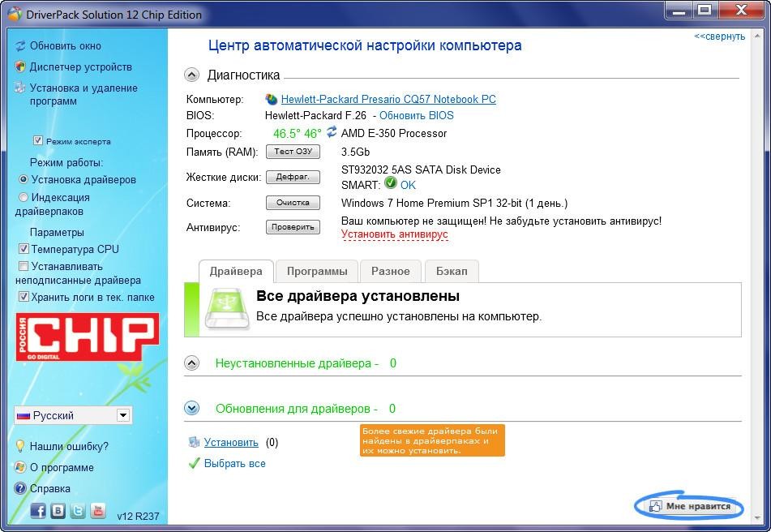Open Диспетчер устройств from sidebar
Viewport: 771px width, 532px height.
point(80,66)
